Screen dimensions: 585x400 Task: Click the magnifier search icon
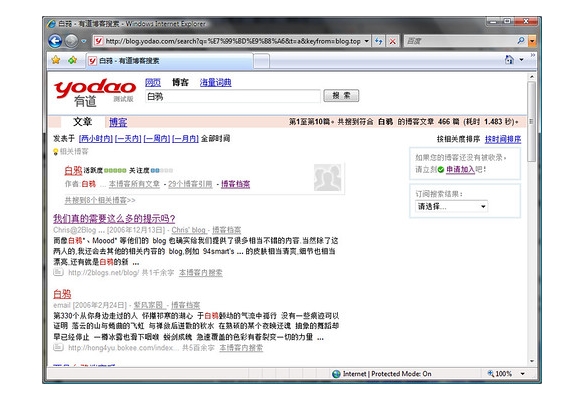[521, 41]
